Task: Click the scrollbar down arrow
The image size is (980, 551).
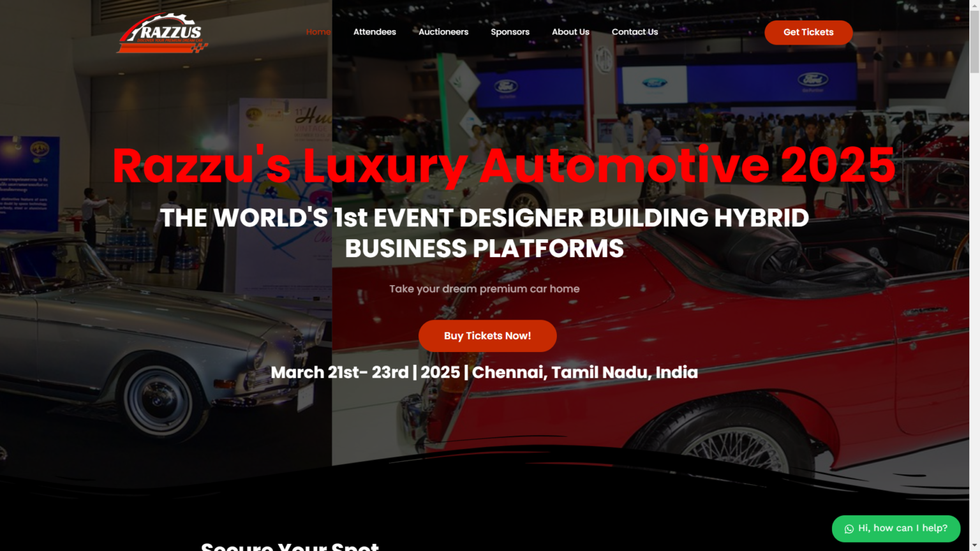Action: pos(975,546)
